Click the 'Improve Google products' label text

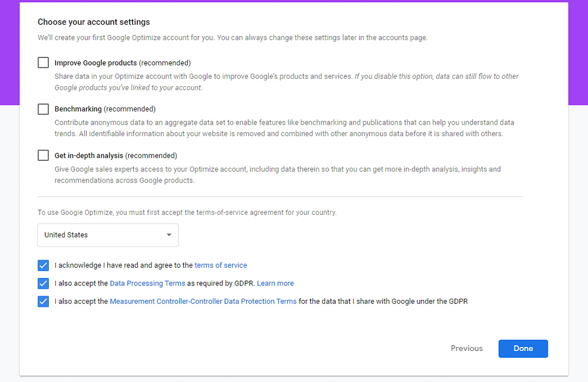coord(96,63)
